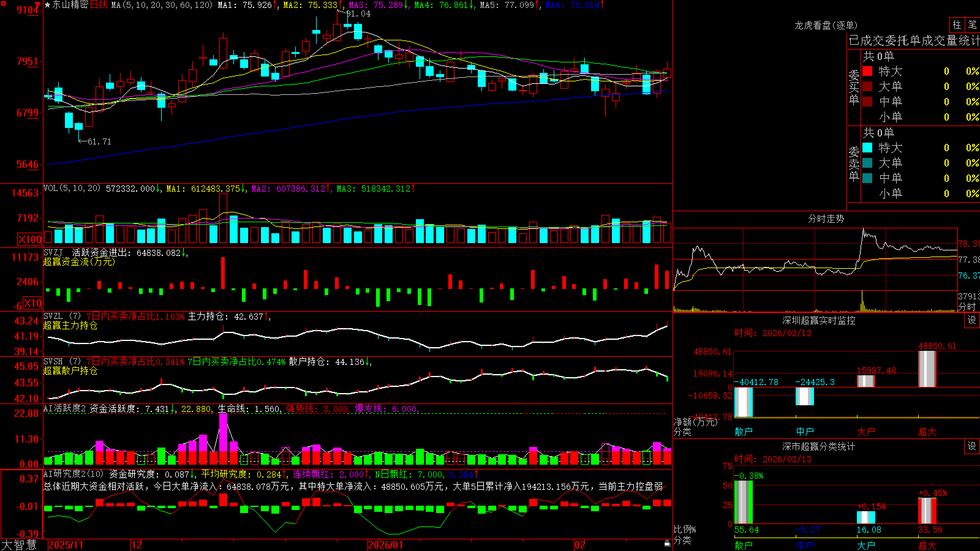Click the 48850.61 超大 bar in 实时监控
980x551 pixels.
927,369
